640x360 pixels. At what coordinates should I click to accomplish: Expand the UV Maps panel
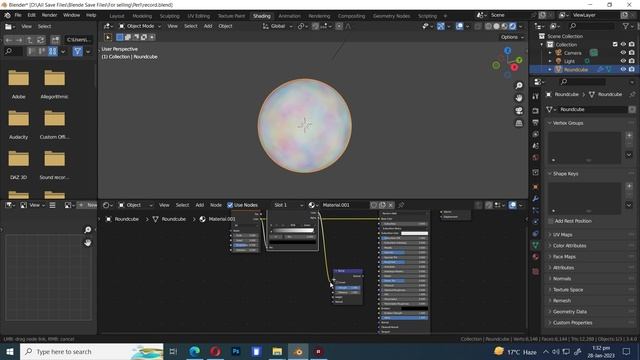point(562,235)
